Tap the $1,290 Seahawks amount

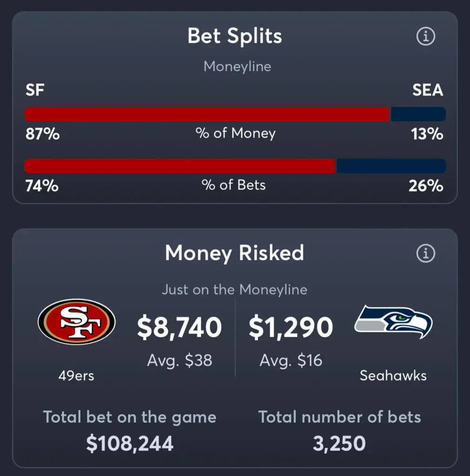coord(291,327)
